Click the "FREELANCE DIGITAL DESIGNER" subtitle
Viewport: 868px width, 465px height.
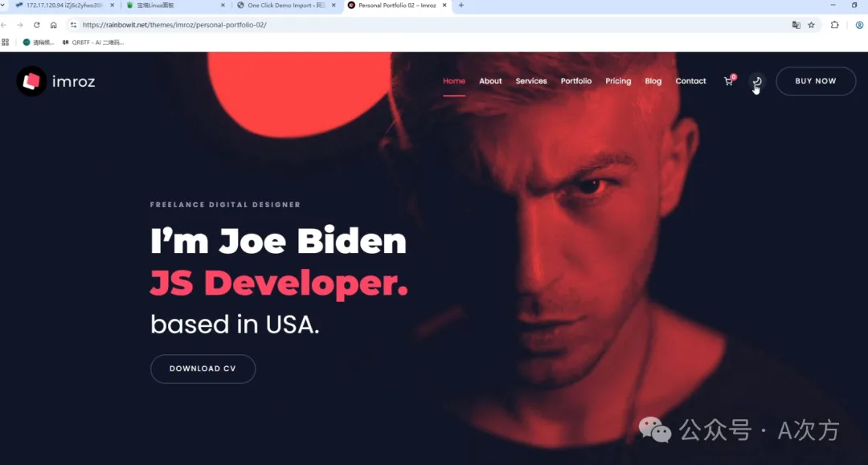pyautogui.click(x=225, y=205)
